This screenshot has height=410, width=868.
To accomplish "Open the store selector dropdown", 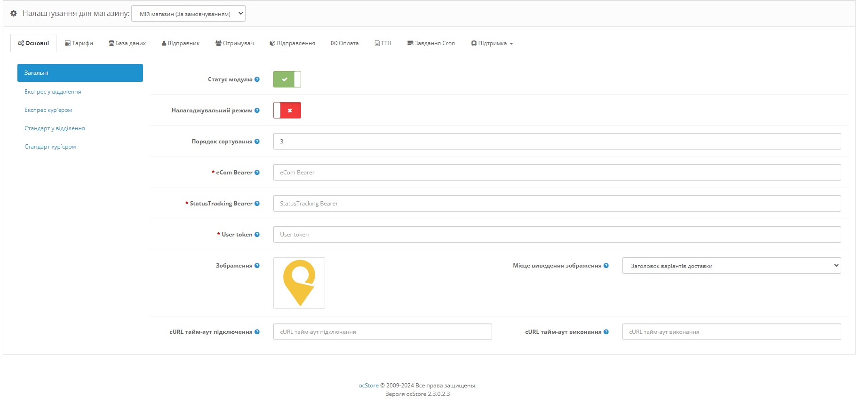I will (188, 14).
